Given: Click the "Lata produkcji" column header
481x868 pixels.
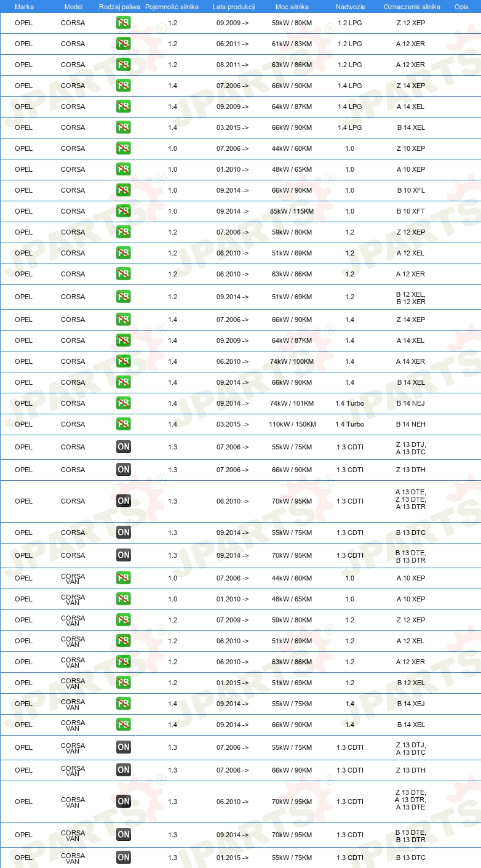Looking at the screenshot, I should click(234, 7).
